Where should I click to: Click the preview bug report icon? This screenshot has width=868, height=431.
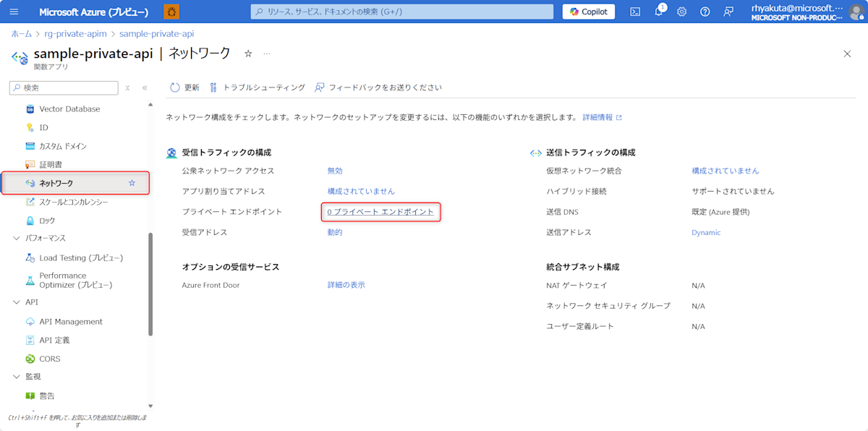coord(172,12)
